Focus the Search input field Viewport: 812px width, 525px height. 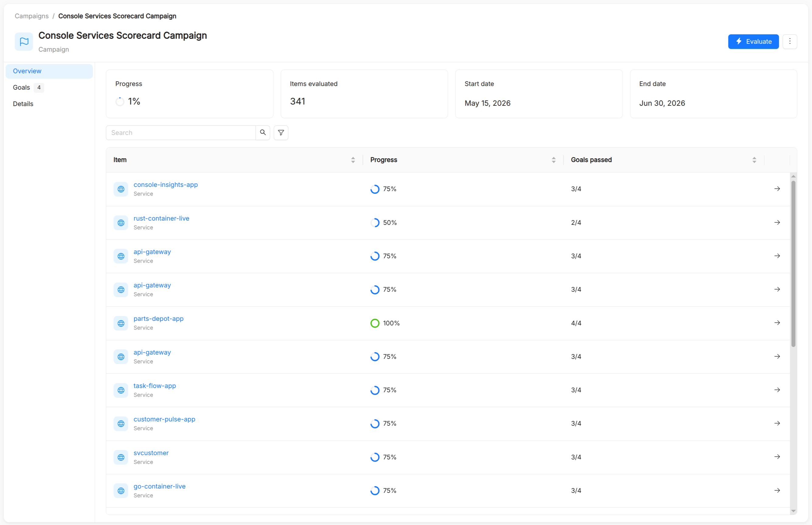point(181,132)
